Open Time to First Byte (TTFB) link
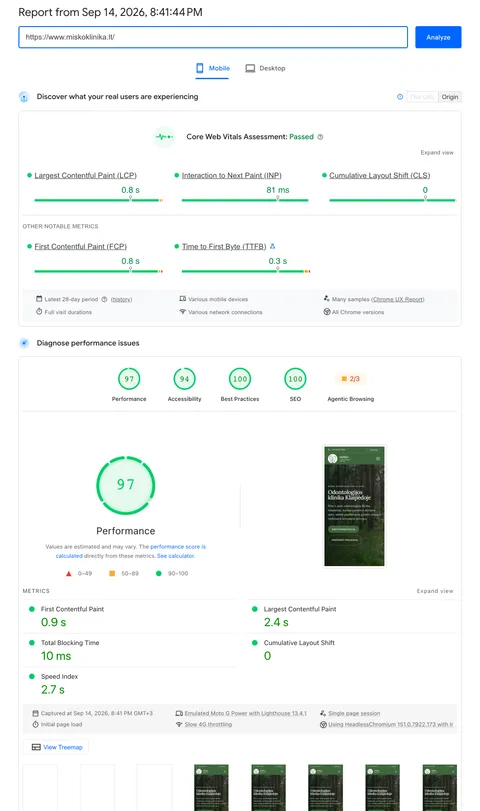Viewport: 480px width, 811px height. pos(224,246)
